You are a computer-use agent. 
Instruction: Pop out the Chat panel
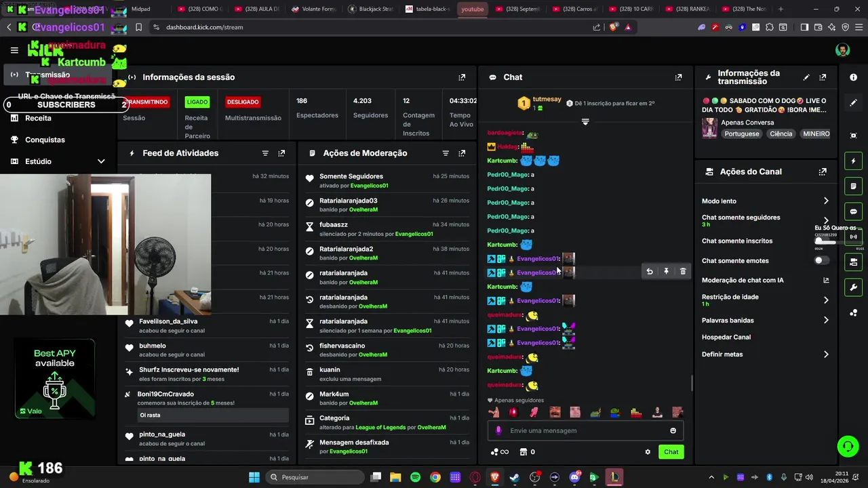point(678,77)
